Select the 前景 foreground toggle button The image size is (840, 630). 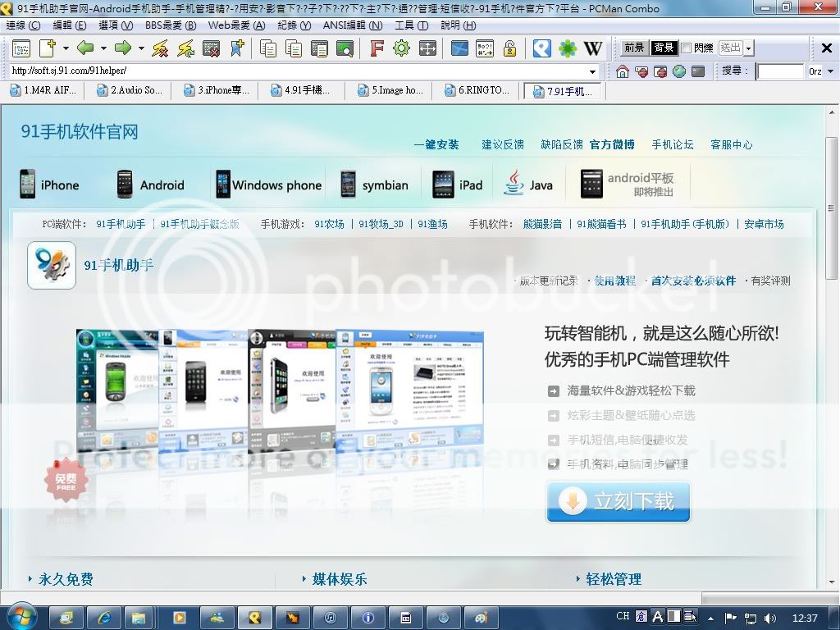633,48
